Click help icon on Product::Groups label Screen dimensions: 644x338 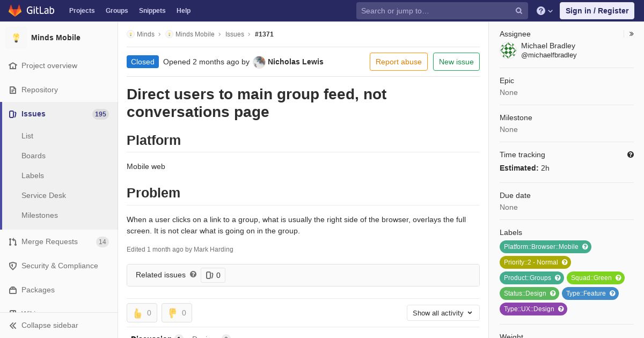558,278
